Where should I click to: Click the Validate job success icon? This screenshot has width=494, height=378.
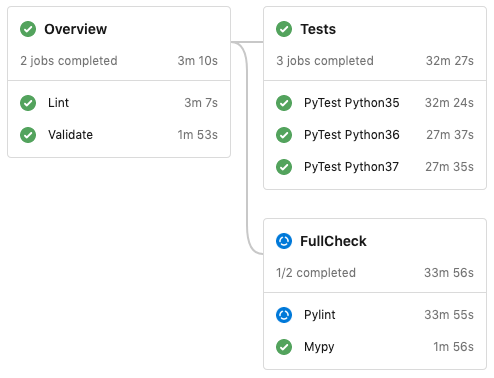click(28, 135)
